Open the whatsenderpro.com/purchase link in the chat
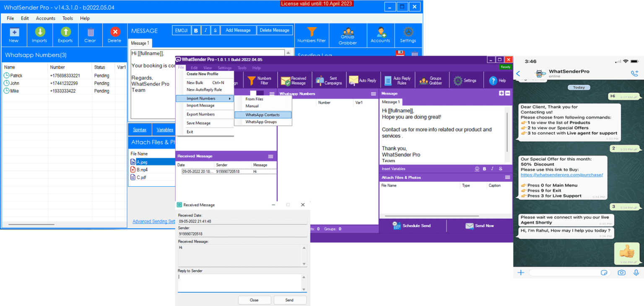The width and height of the screenshot is (644, 306). (x=562, y=175)
